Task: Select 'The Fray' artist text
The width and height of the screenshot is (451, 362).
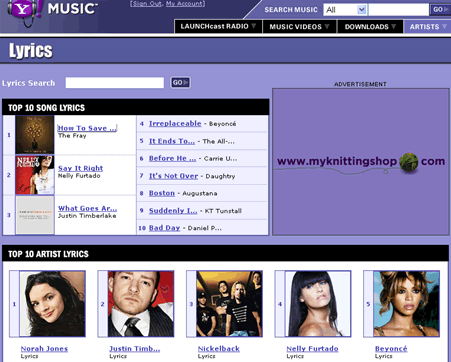Action: pyautogui.click(x=72, y=136)
